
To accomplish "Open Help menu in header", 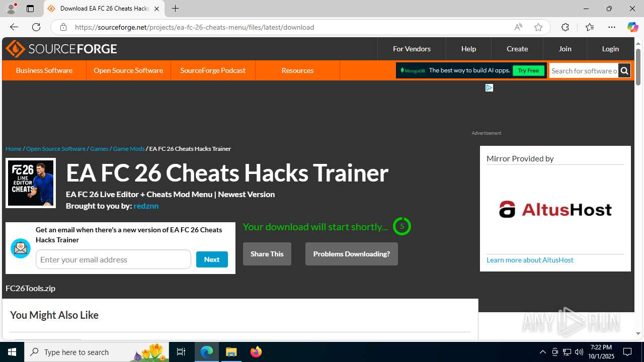I will pos(468,49).
